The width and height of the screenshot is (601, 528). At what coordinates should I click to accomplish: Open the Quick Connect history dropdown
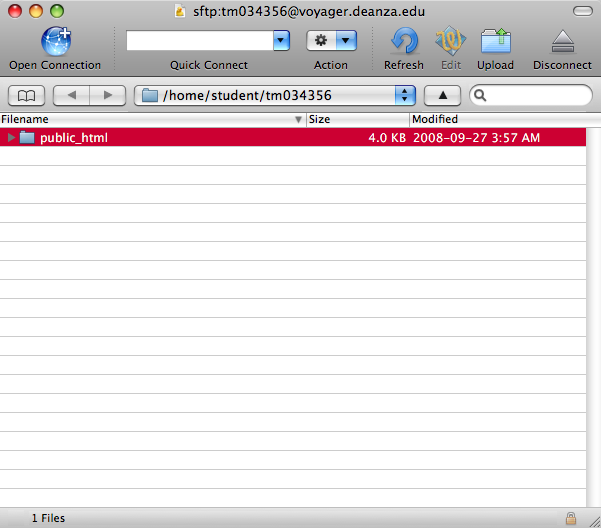(281, 40)
